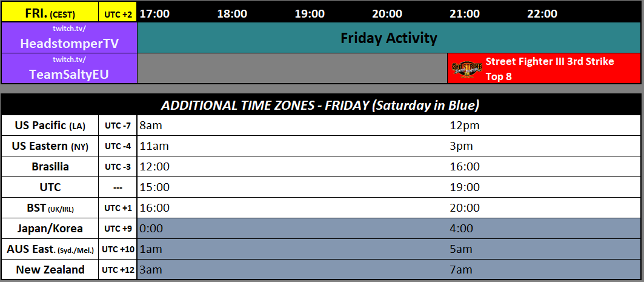Select Street Fighter III 3rd Strike Top 8 block
This screenshot has width=644, height=282.
(544, 69)
